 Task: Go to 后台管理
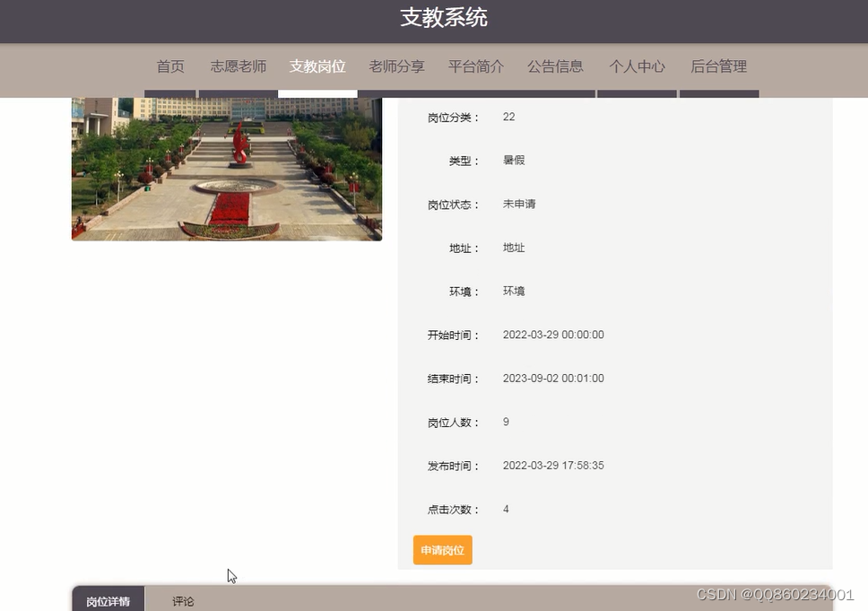click(718, 66)
